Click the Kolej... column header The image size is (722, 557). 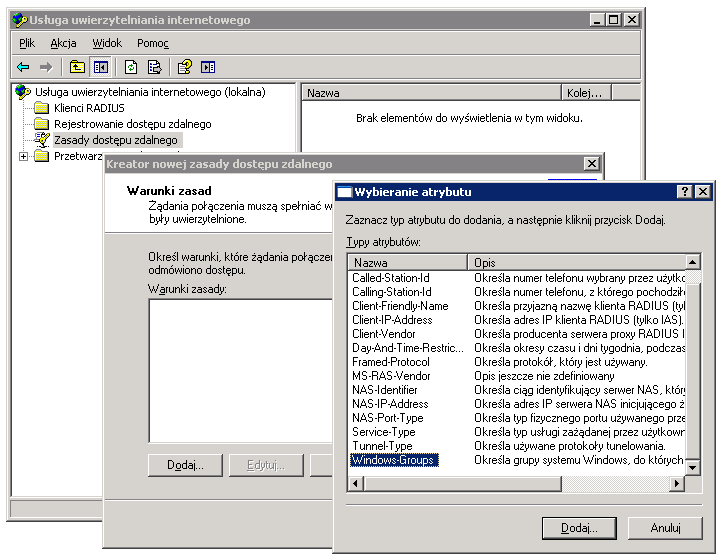[587, 93]
